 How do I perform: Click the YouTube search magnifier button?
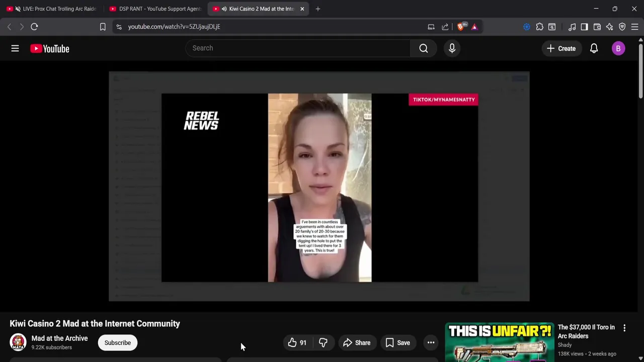(424, 48)
